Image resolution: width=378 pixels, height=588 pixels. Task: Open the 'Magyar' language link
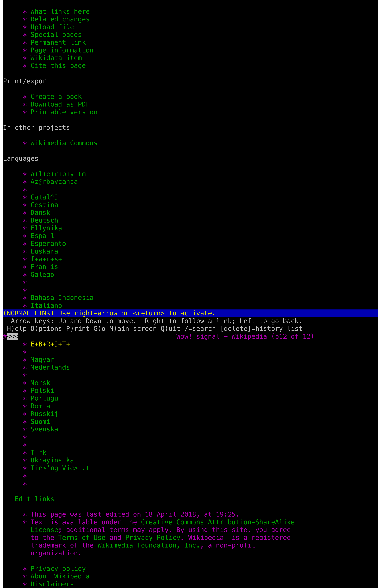(x=42, y=360)
